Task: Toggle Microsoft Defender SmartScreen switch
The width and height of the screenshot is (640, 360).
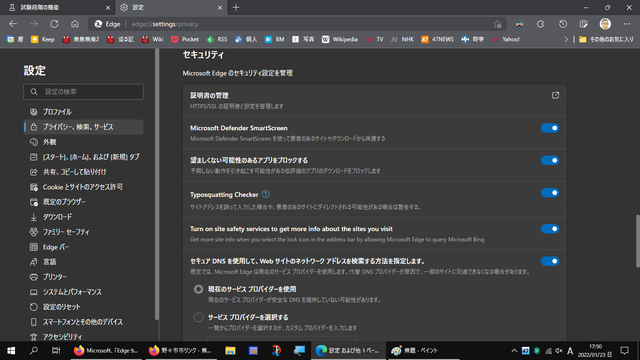Action: click(x=550, y=128)
